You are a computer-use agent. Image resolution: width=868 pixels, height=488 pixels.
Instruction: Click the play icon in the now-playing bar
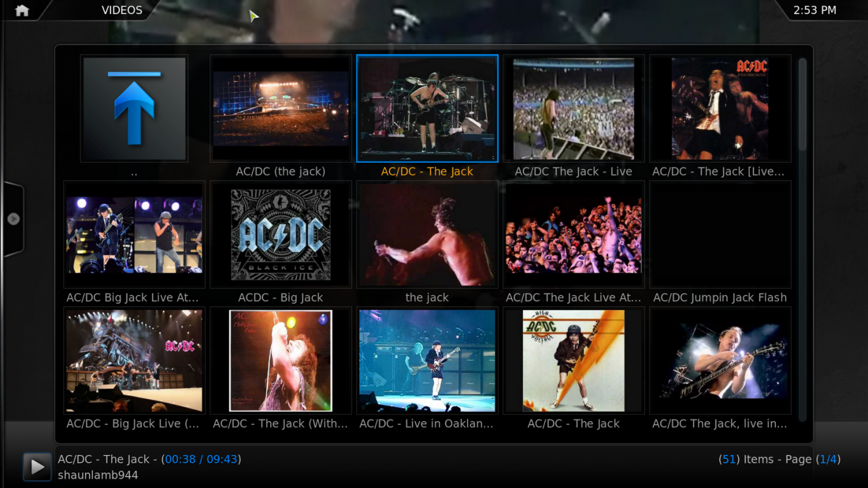[x=37, y=466]
